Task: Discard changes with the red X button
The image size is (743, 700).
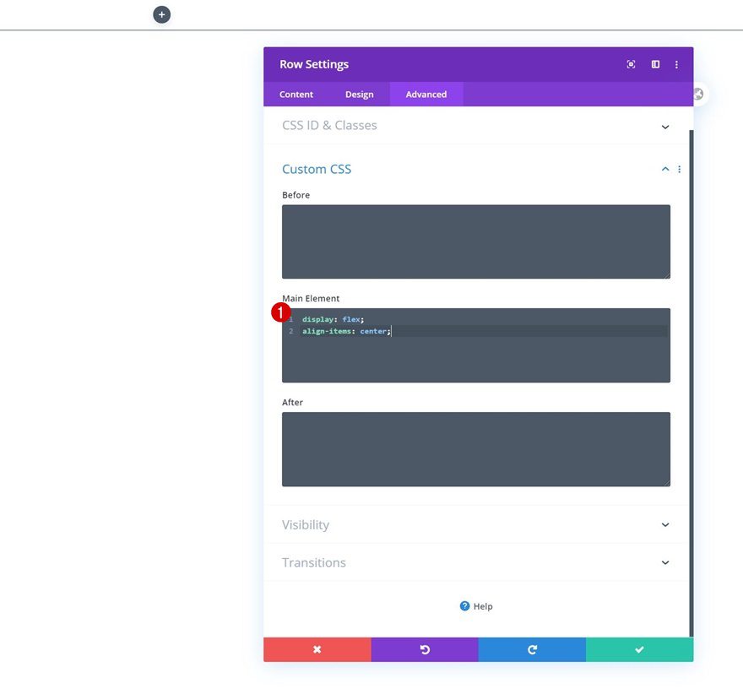Action: [317, 649]
